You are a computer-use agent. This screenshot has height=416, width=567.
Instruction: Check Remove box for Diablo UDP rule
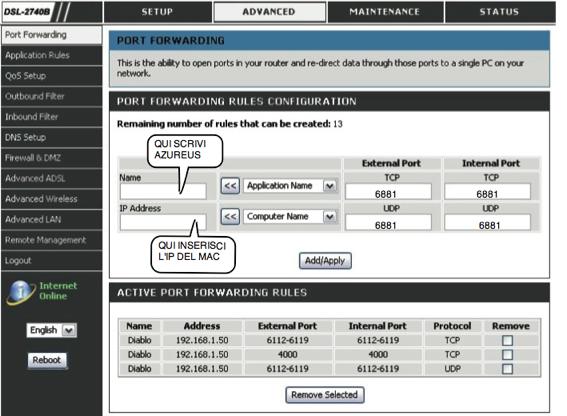(x=507, y=369)
